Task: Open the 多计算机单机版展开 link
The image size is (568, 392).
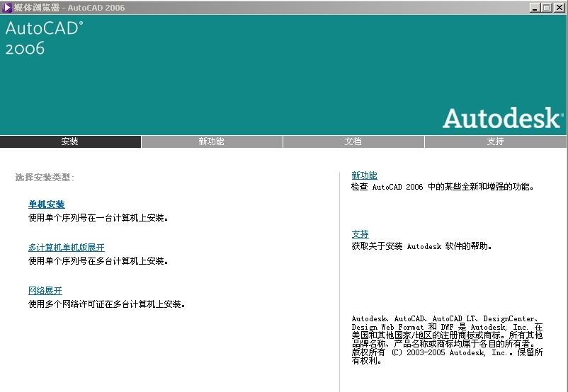Action: tap(66, 248)
